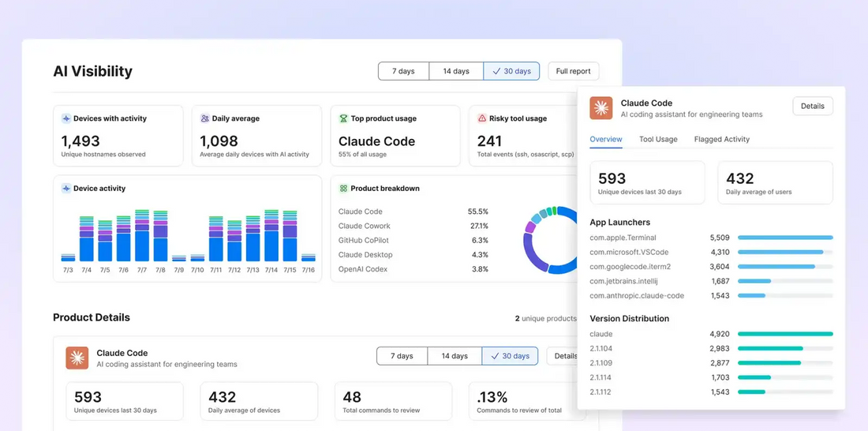Viewport: 868px width, 431px height.
Task: Select 7 days in Product Details
Action: [402, 356]
